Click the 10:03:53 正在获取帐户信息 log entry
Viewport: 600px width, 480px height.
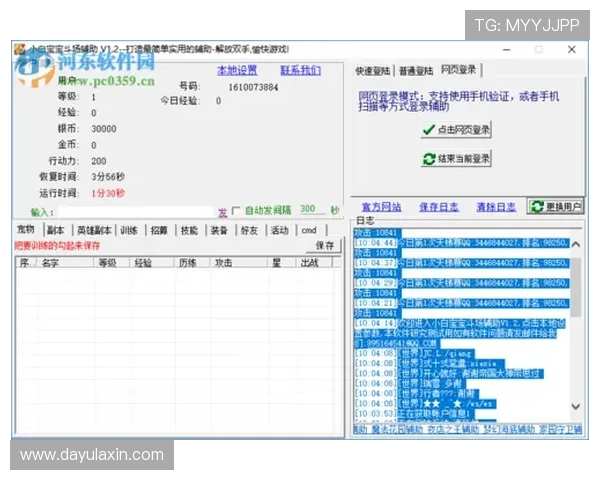click(x=414, y=413)
